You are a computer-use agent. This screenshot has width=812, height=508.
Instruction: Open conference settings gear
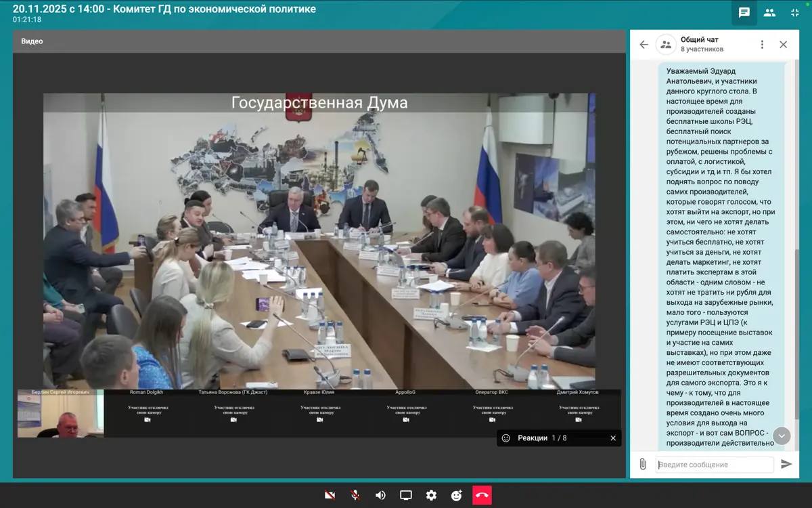tap(431, 495)
